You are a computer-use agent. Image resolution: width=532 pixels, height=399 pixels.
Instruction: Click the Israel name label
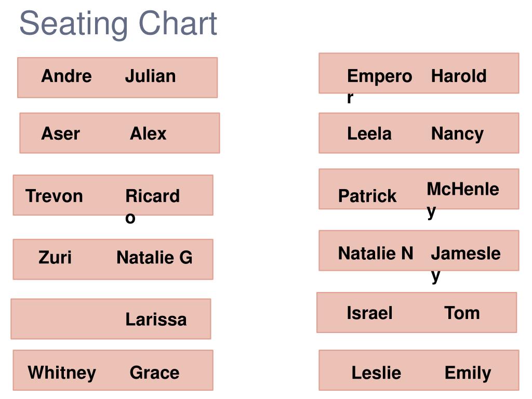click(x=369, y=313)
